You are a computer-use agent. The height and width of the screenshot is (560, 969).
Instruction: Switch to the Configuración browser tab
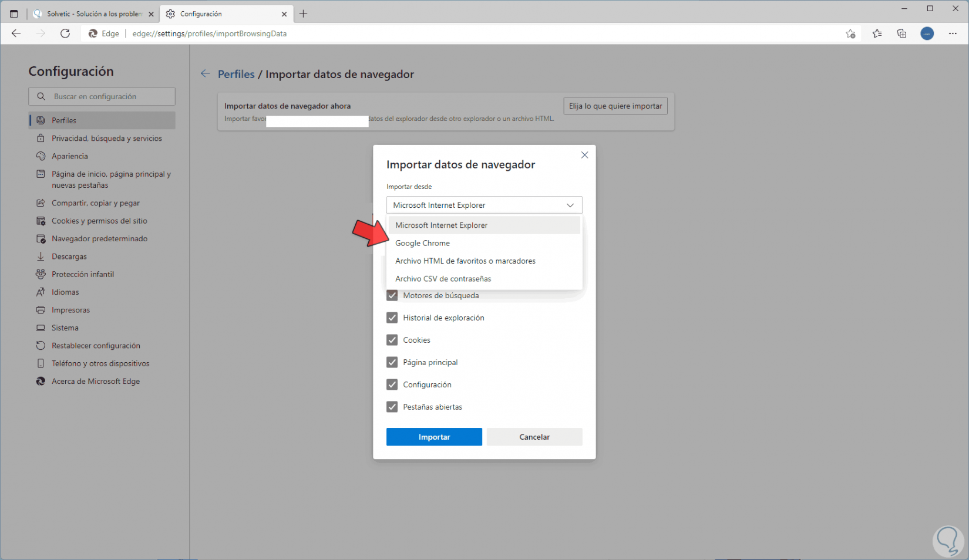[226, 14]
